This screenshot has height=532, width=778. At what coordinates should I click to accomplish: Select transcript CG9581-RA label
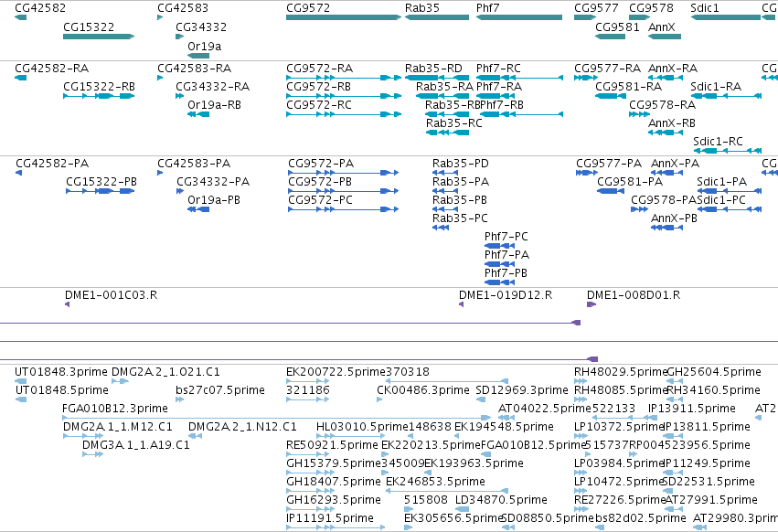(x=629, y=86)
